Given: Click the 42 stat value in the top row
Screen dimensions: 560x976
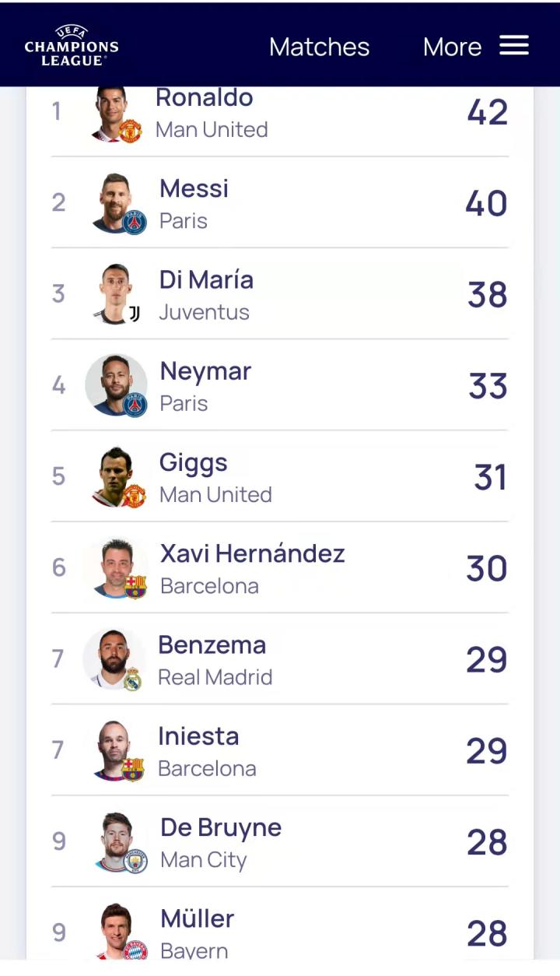Looking at the screenshot, I should click(488, 112).
